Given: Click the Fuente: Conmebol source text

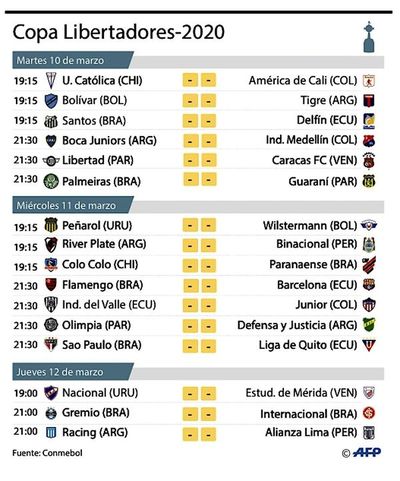Looking at the screenshot, I should point(47,453).
